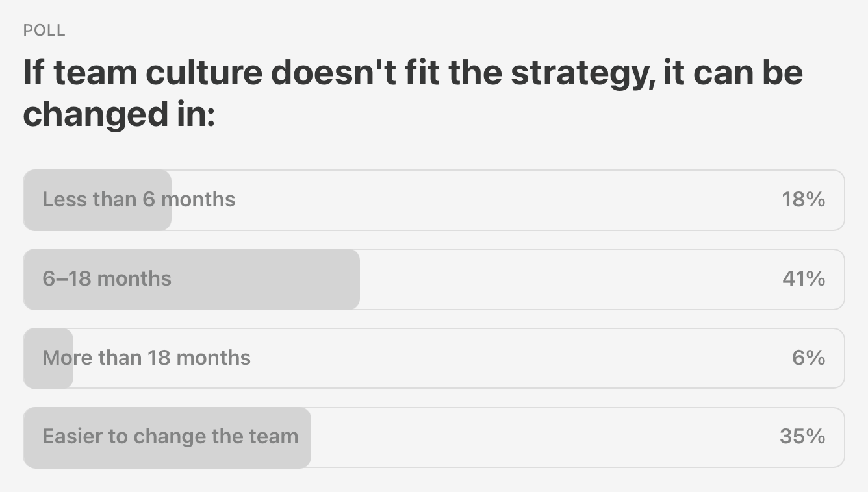Choose the "6–18 months" poll answer

pos(434,279)
